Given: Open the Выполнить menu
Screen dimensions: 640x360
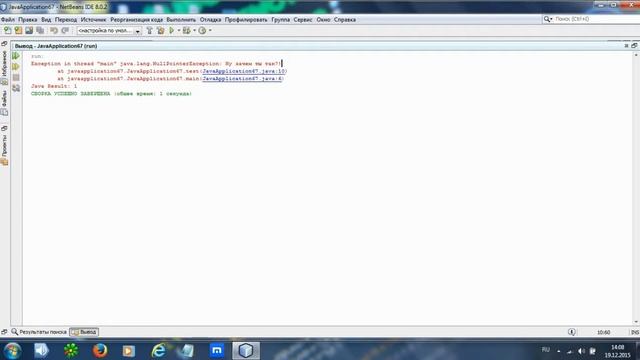Looking at the screenshot, I should [181, 20].
